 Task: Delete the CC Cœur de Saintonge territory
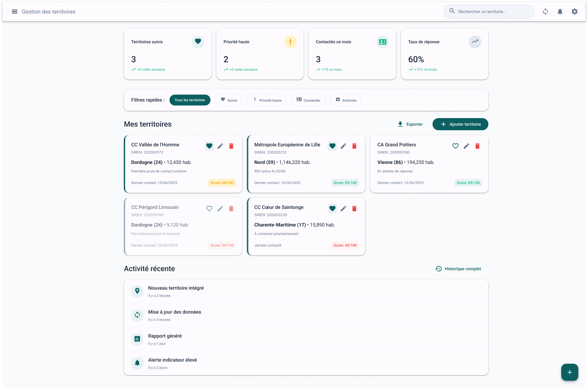pyautogui.click(x=354, y=209)
